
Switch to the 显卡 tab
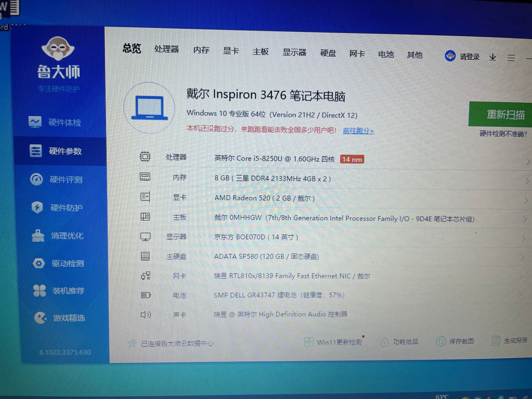[231, 51]
